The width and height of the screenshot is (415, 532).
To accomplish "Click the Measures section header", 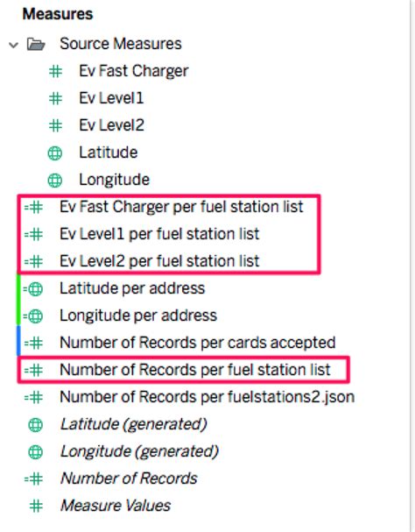I will click(x=58, y=14).
